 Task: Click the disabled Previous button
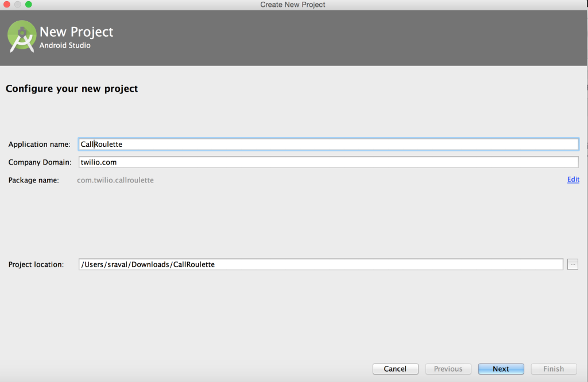pos(448,369)
